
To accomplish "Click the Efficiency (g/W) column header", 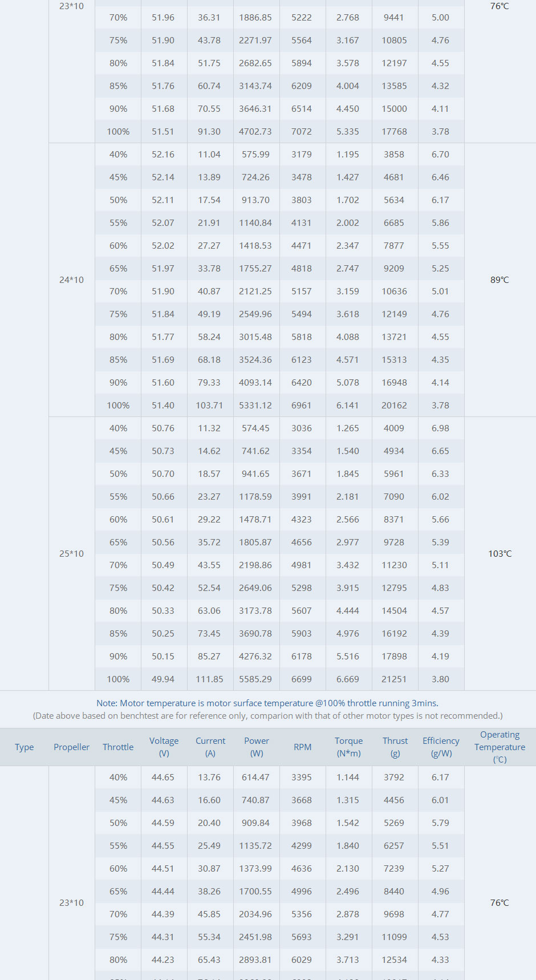I will click(x=441, y=747).
